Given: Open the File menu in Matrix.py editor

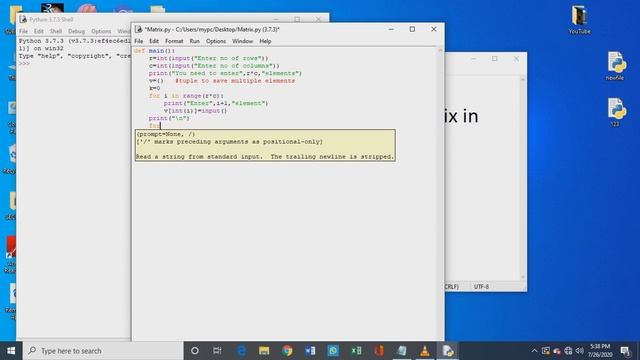Looking at the screenshot, I should click(x=139, y=41).
